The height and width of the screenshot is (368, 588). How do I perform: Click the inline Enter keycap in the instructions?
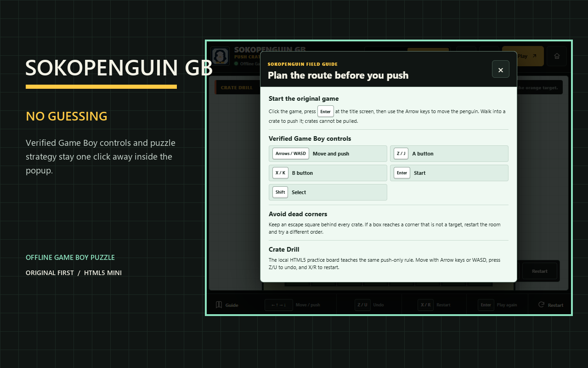[326, 111]
